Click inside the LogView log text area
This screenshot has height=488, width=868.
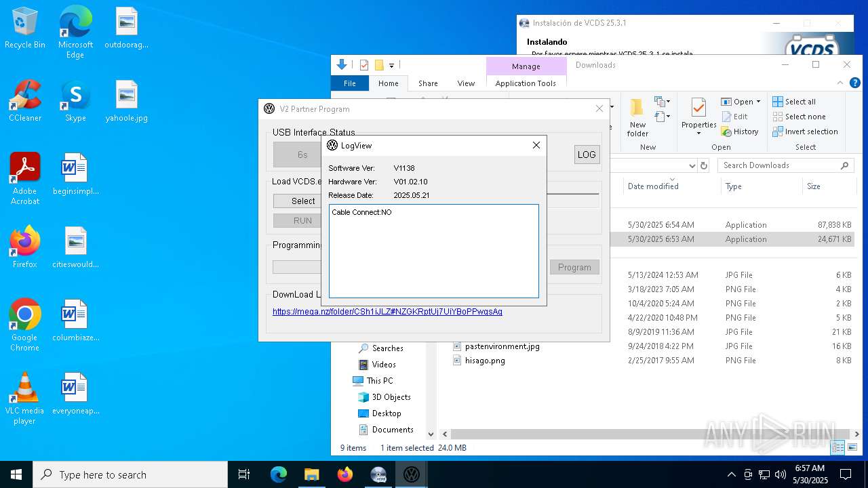(x=434, y=251)
